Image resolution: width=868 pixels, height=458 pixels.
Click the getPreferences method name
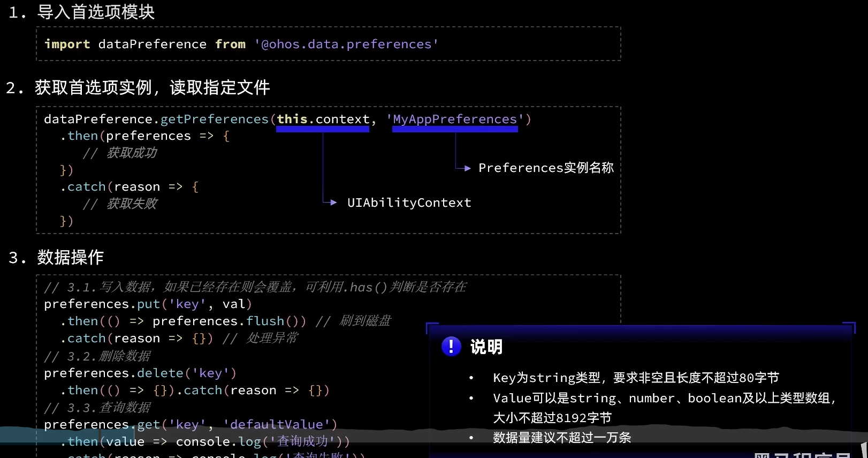[x=214, y=119]
